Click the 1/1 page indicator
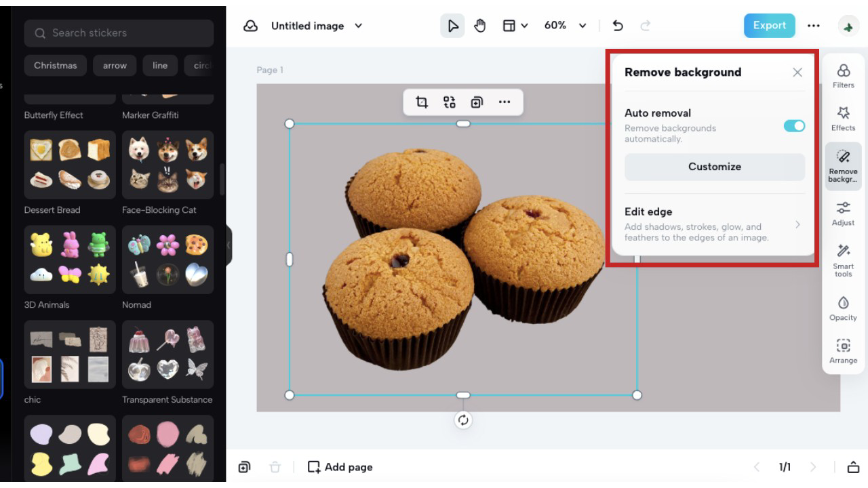Screen dimensions: 868x488 (x=785, y=467)
